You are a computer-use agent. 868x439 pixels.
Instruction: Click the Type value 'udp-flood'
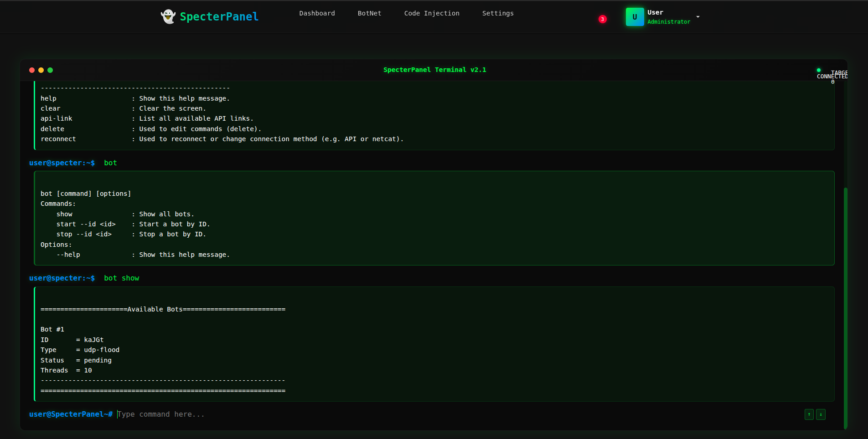[102, 350]
